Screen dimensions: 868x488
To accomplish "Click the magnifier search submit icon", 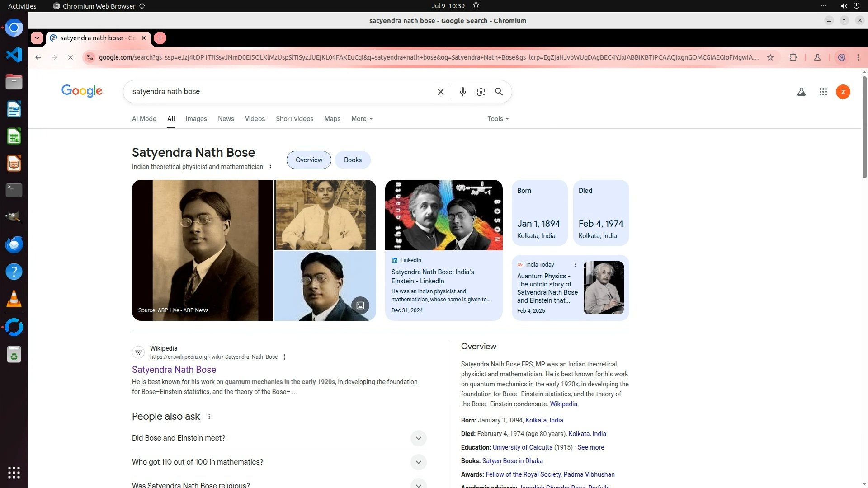I will coord(499,92).
